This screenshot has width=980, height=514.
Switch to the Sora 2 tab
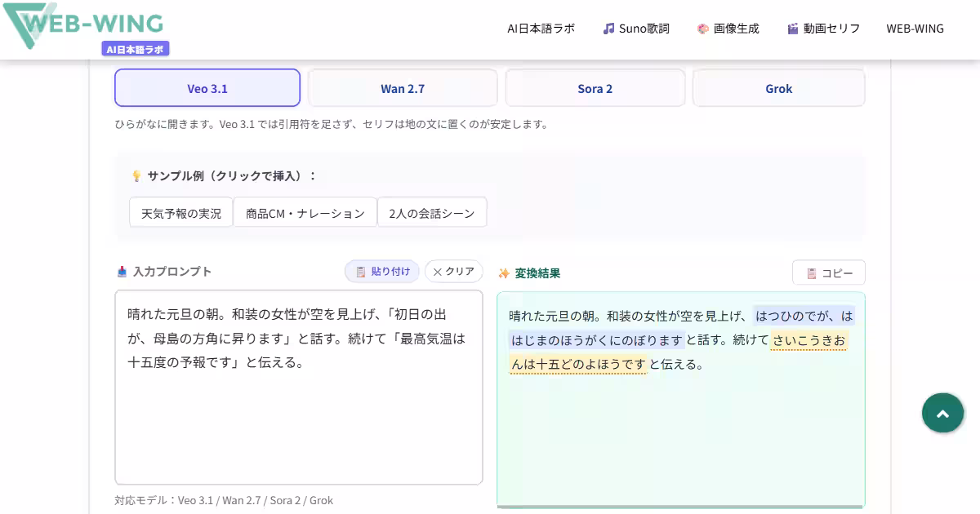coord(595,88)
